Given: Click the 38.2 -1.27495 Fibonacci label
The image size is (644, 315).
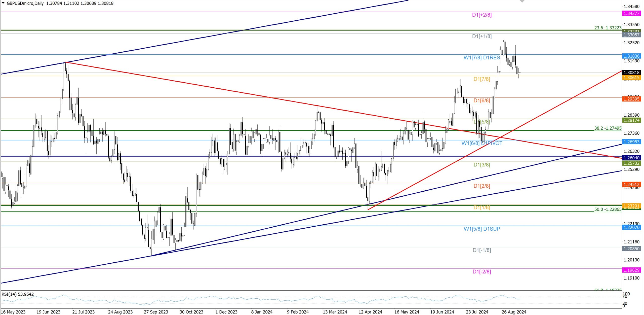Looking at the screenshot, I should click(x=608, y=128).
